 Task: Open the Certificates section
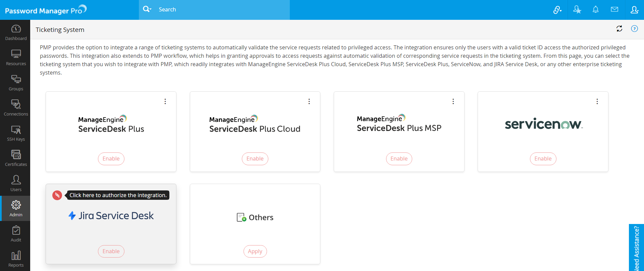tap(16, 159)
